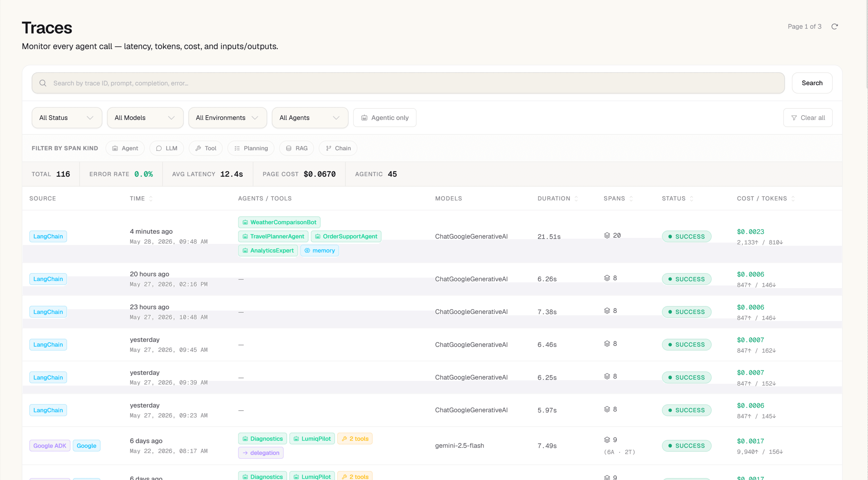Toggle the RAG span kind filter
Viewport: 868px width, 480px height.
(296, 148)
